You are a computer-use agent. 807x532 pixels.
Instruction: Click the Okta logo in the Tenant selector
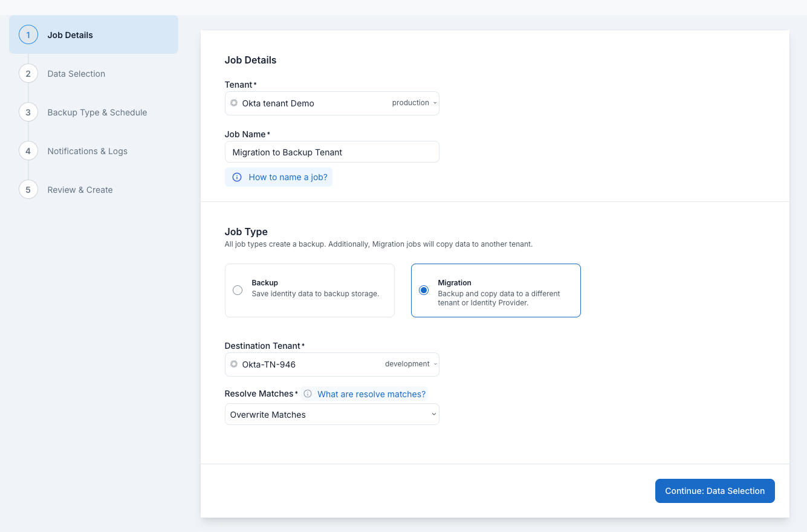(x=233, y=103)
